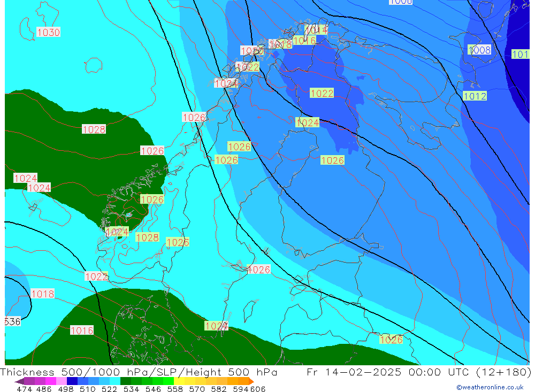
Task: Select the 1008 isobar label
Action: pyautogui.click(x=479, y=50)
